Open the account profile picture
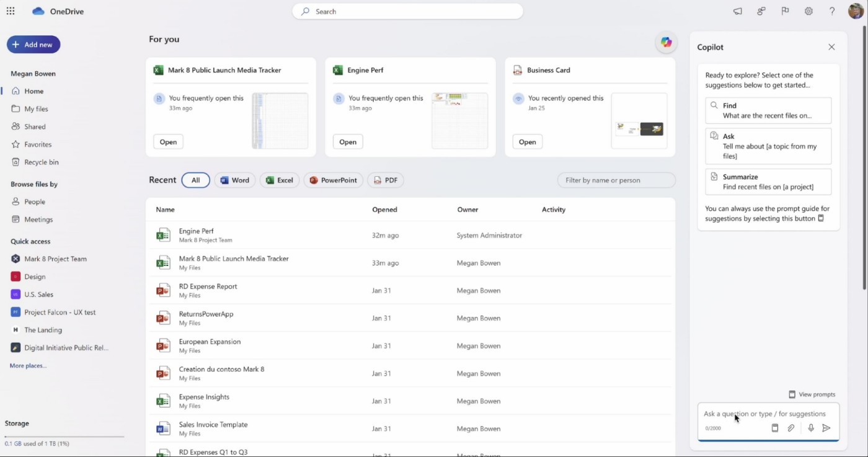 click(x=856, y=11)
